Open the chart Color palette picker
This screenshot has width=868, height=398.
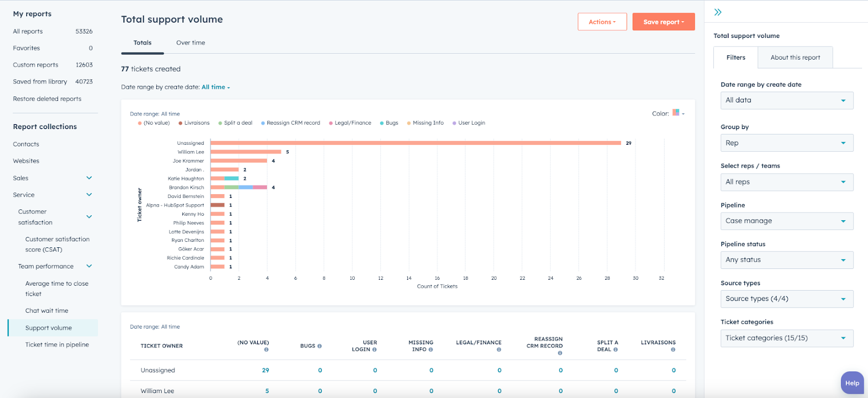pos(678,113)
